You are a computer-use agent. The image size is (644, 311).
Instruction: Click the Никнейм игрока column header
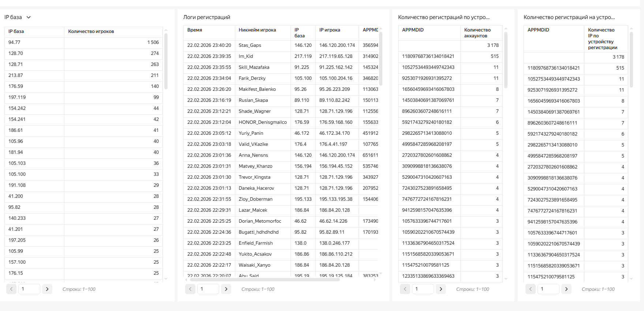click(x=257, y=30)
